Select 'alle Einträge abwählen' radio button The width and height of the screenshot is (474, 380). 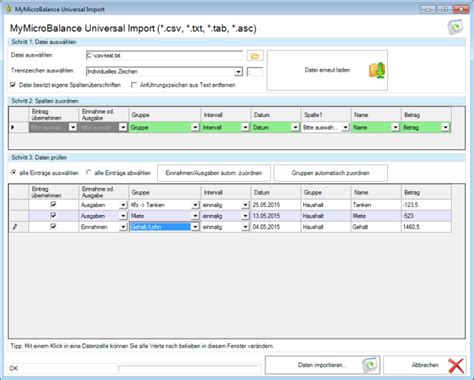pyautogui.click(x=89, y=173)
